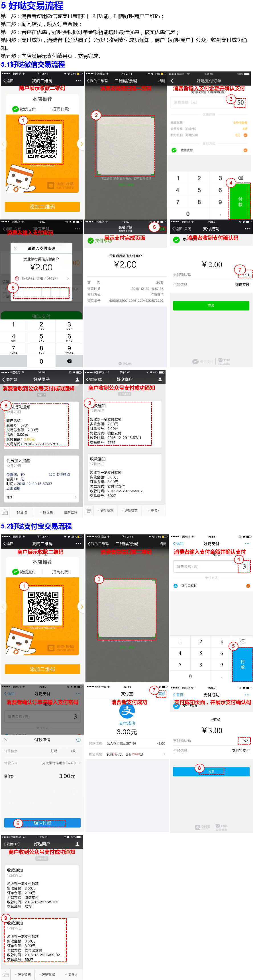253x980 pixels.
Task: Tap the help icon in 付款详情 panel
Action: pyautogui.click(x=78, y=740)
